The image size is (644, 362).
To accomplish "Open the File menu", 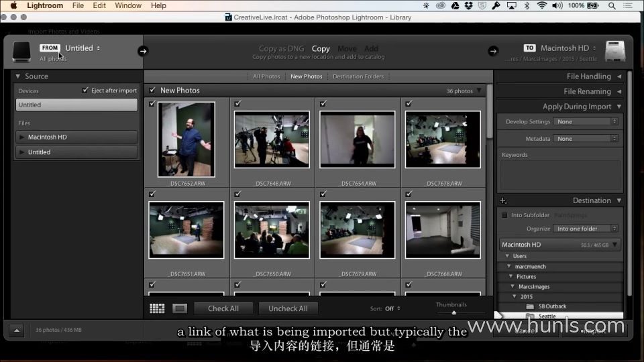I will tap(78, 5).
